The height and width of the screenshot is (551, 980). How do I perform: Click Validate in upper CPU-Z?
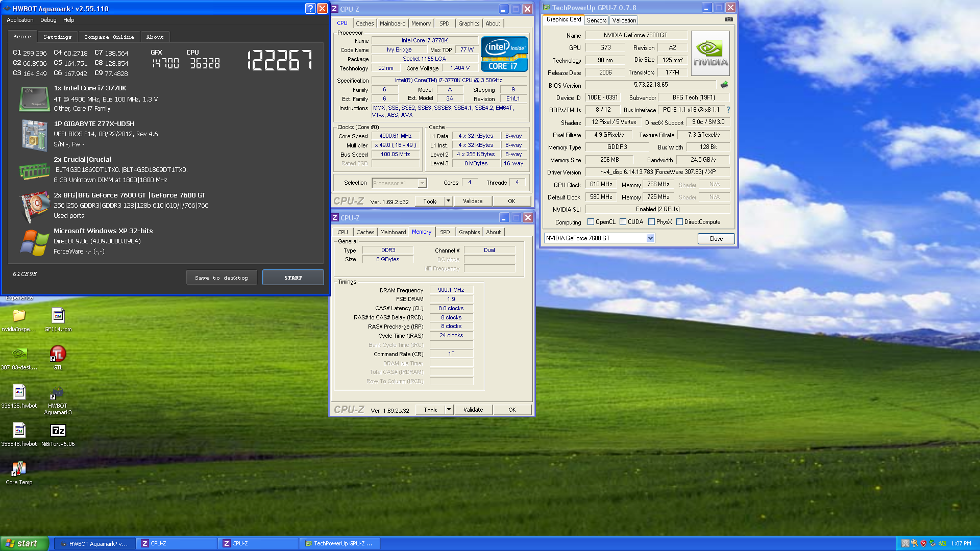point(473,201)
